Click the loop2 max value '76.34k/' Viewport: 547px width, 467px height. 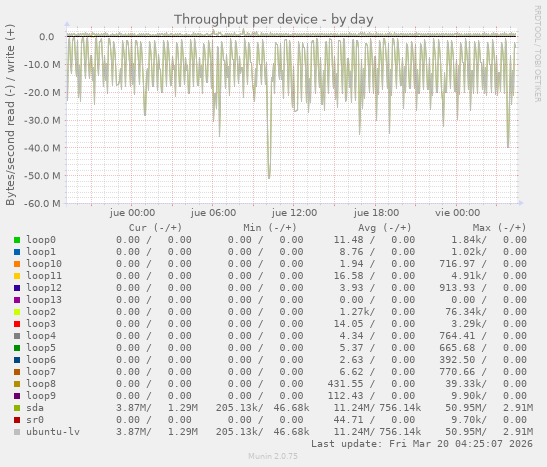tap(466, 312)
